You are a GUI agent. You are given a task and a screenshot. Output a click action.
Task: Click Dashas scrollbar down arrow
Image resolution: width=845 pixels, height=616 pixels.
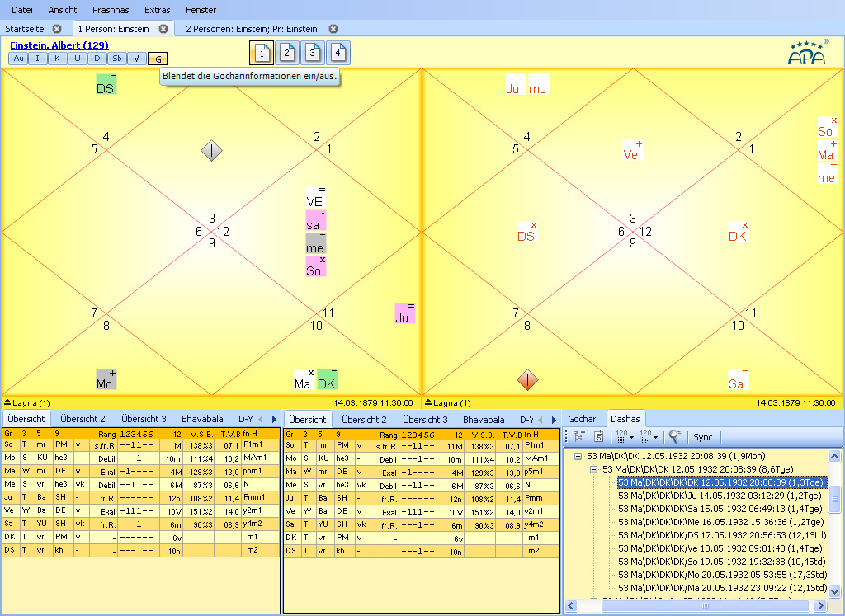coord(835,590)
